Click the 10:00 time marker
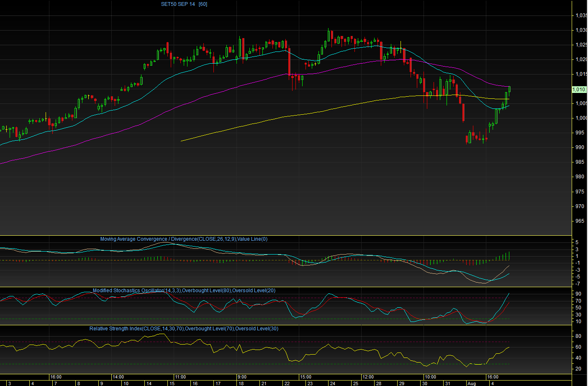The image size is (588, 386). 430,377
